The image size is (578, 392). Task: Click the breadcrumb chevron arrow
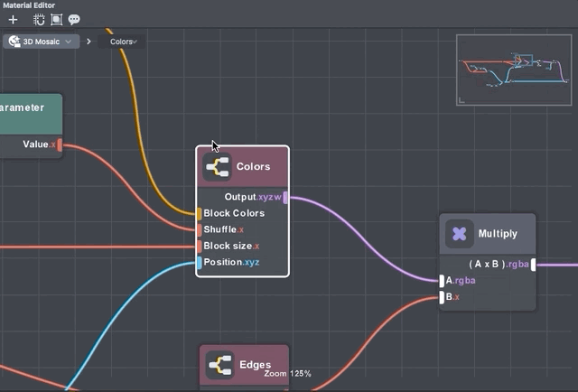(x=89, y=42)
